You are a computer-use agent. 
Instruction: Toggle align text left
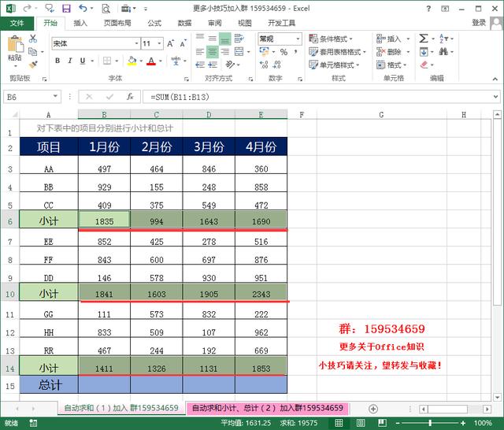tap(199, 51)
